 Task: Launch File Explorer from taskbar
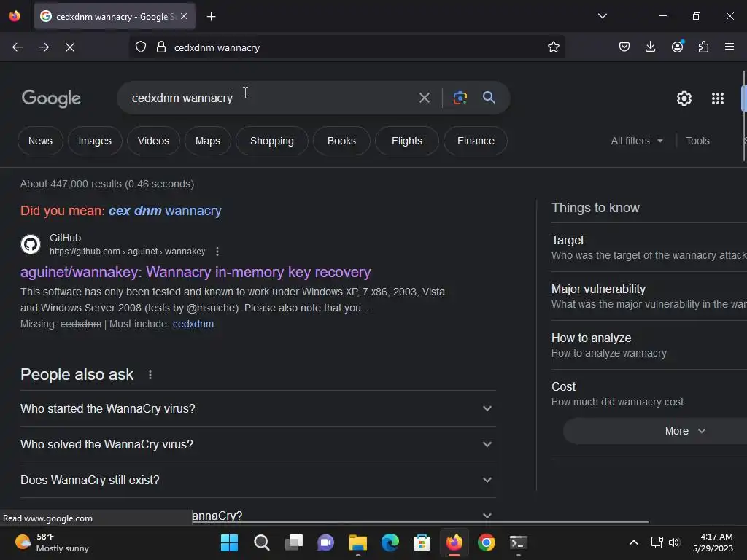coord(357,542)
